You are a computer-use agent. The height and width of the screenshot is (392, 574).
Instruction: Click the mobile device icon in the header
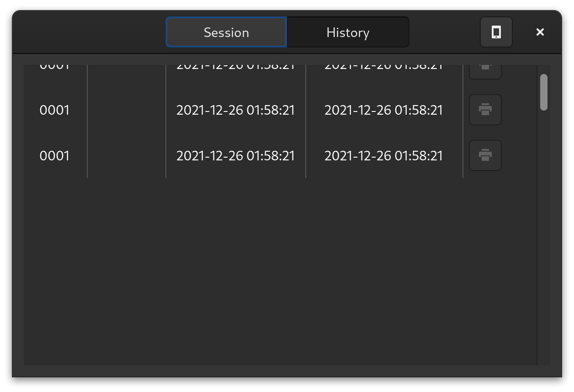(496, 32)
